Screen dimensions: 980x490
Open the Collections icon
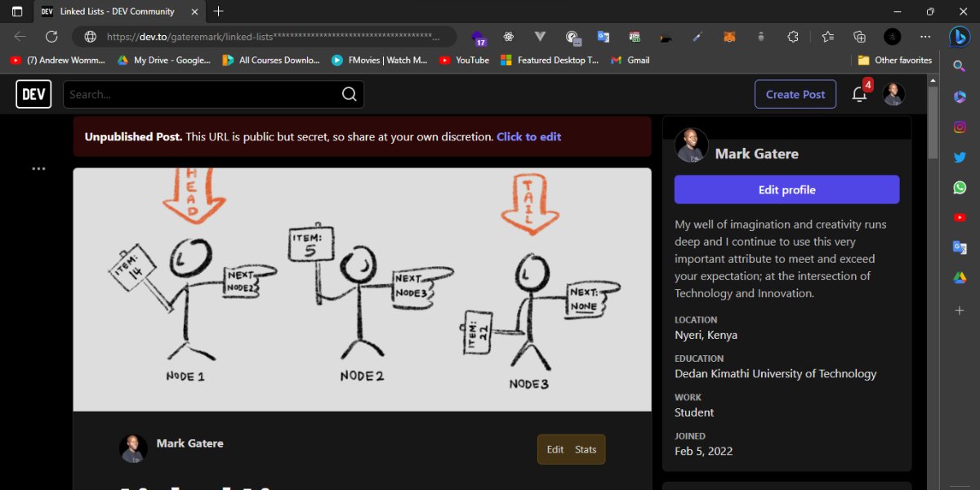tap(859, 37)
